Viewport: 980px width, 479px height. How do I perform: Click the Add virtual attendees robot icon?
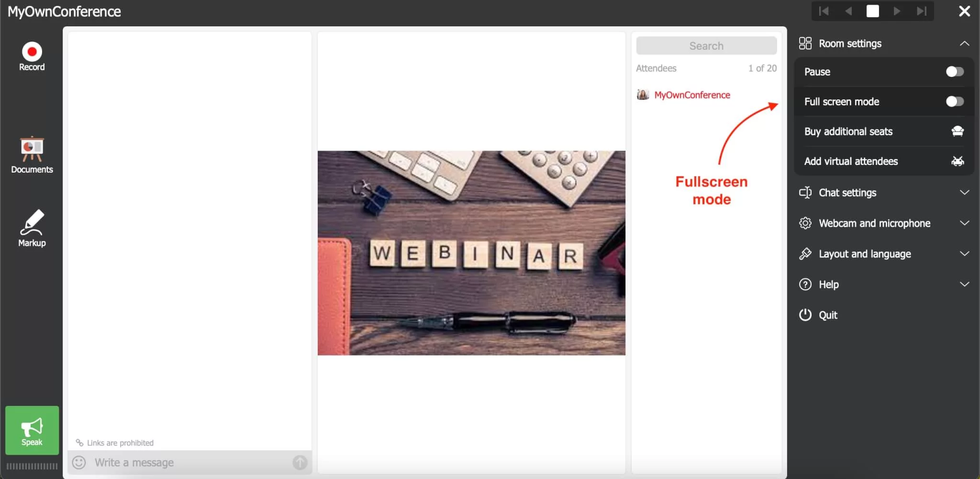tap(958, 161)
